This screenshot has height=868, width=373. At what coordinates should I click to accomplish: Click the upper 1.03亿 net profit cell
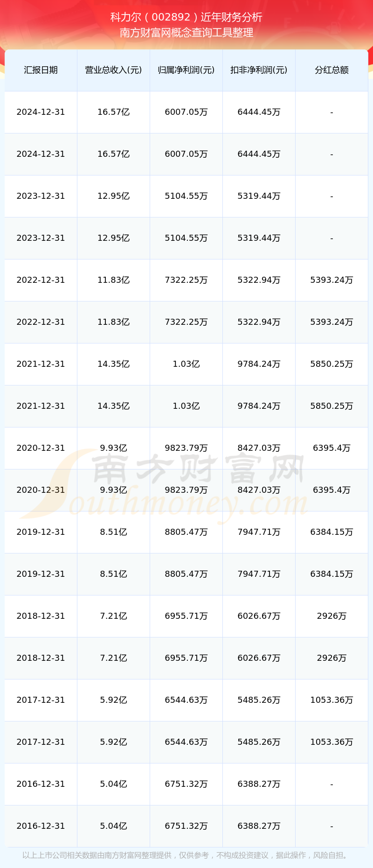pyautogui.click(x=186, y=364)
